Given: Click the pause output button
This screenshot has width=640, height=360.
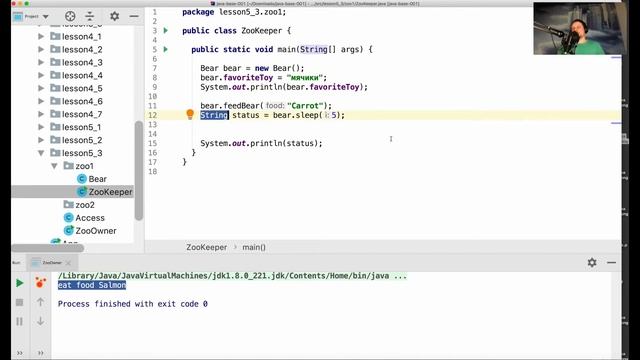Looking at the screenshot, I should click(x=20, y=321).
